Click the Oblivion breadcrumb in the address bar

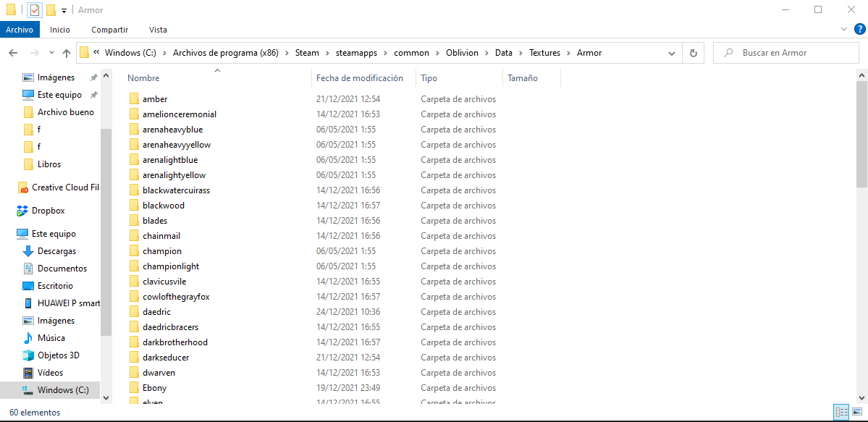pyautogui.click(x=463, y=53)
